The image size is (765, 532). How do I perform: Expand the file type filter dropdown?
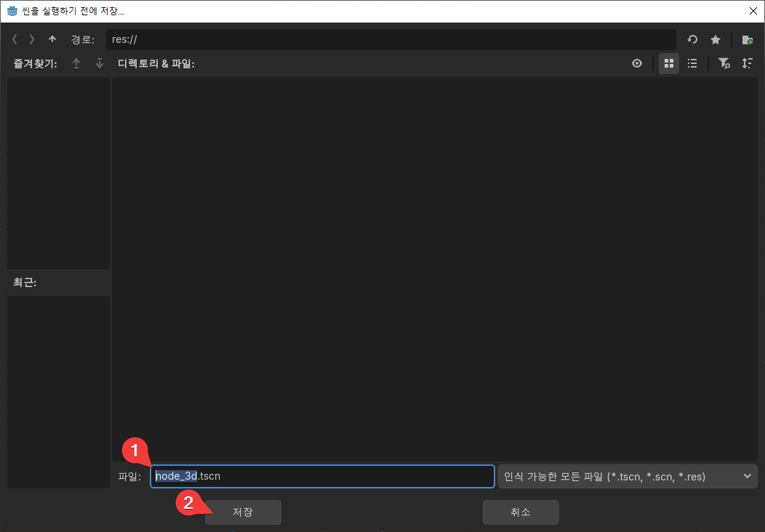[x=747, y=476]
